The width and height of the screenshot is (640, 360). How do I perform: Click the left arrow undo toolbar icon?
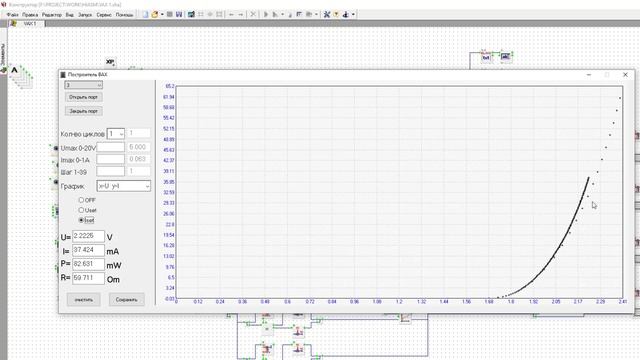[x=231, y=14]
